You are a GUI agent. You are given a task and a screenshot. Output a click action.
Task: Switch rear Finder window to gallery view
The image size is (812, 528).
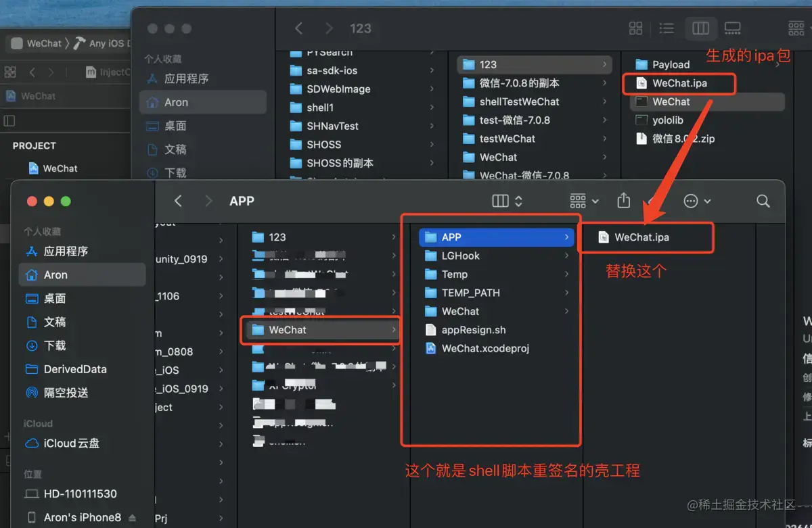pyautogui.click(x=732, y=28)
